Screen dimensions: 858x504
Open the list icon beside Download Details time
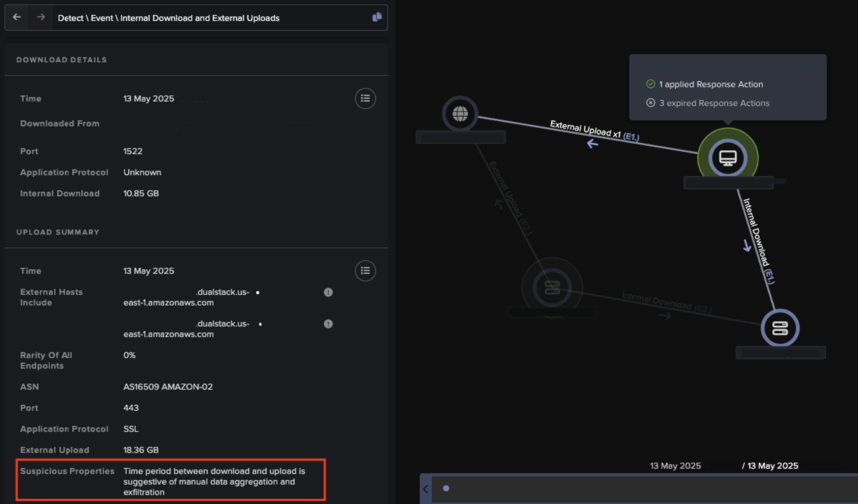pos(365,98)
